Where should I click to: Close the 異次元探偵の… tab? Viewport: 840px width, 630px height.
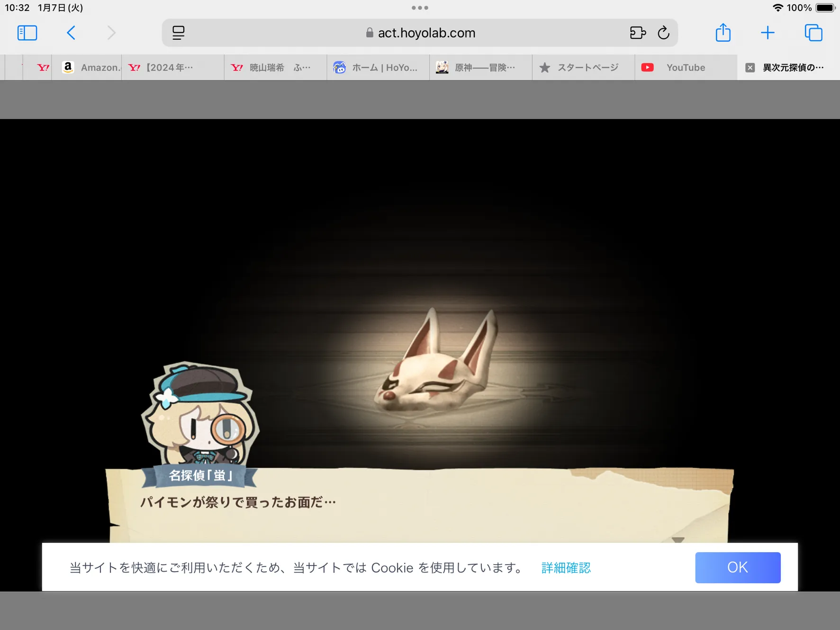coord(750,67)
